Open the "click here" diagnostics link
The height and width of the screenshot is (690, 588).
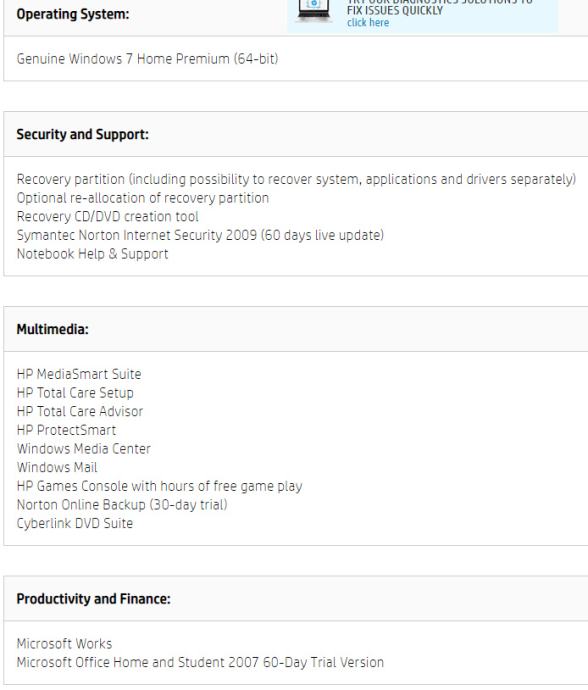[x=368, y=23]
